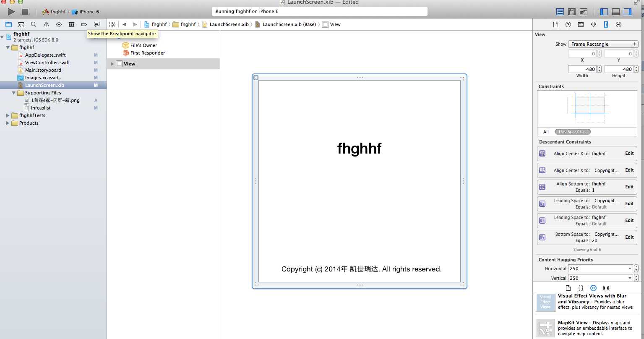Switch to the Assistant editor

pos(572,12)
